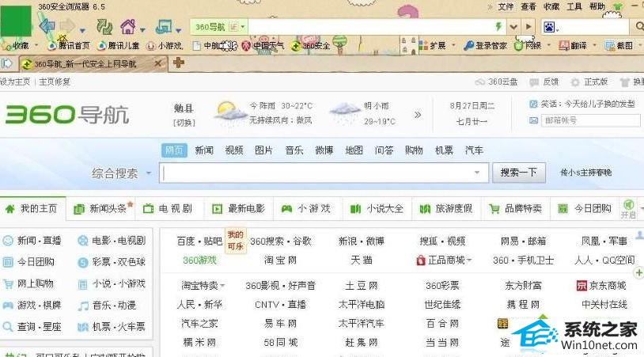Image resolution: width=644 pixels, height=357 pixels.
Task: Open the 58同城 site link
Action: (281, 342)
